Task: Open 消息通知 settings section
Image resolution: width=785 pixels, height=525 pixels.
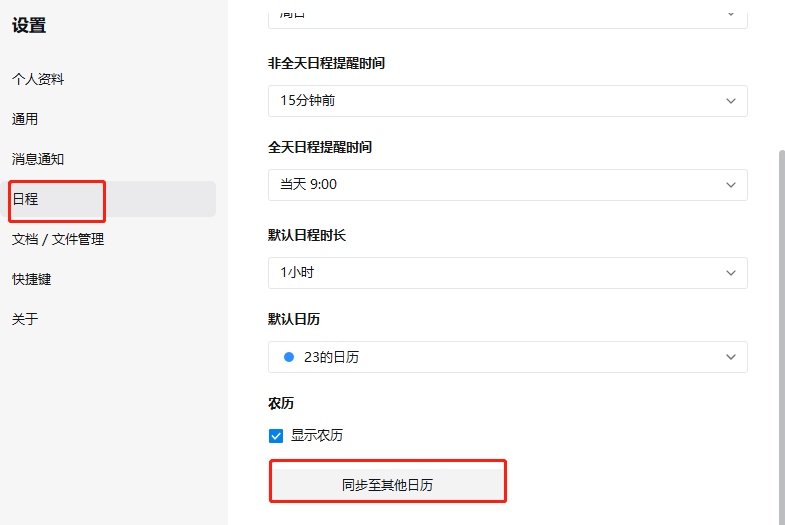Action: (x=38, y=159)
